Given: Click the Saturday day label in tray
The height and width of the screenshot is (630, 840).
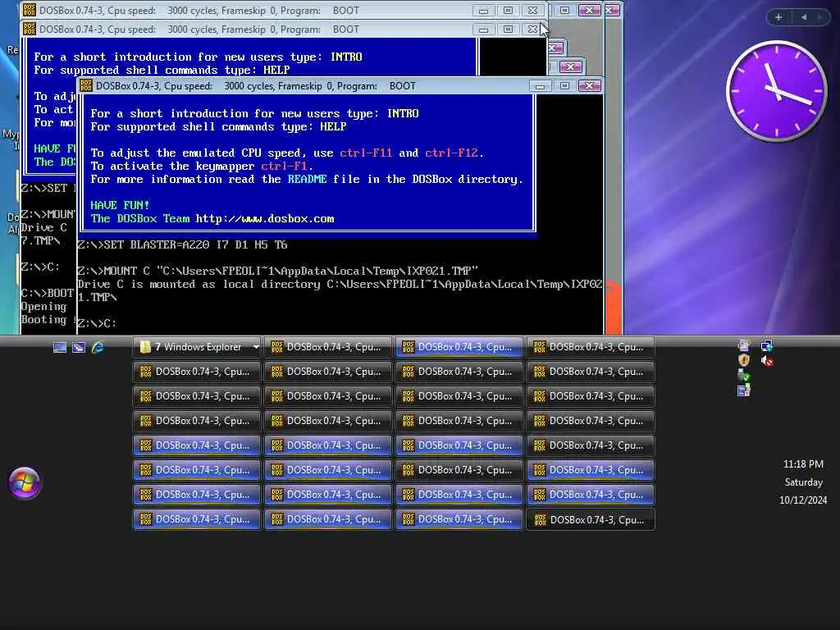Looking at the screenshot, I should pyautogui.click(x=803, y=482).
